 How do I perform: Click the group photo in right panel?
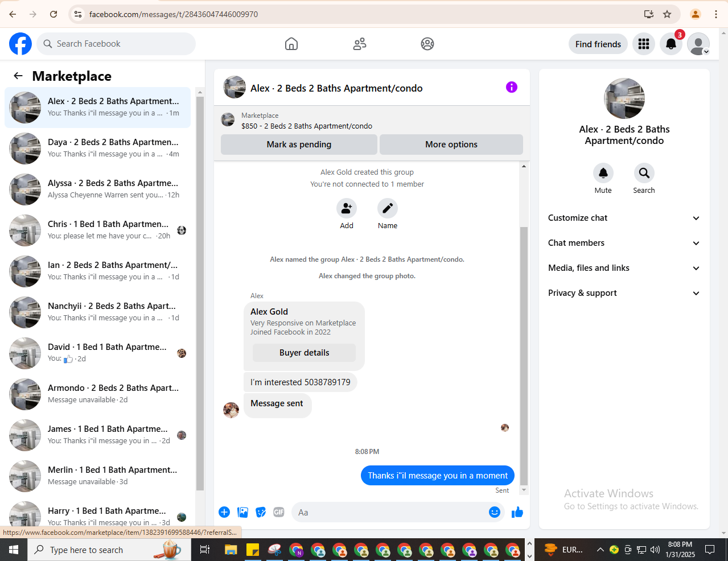pos(624,98)
